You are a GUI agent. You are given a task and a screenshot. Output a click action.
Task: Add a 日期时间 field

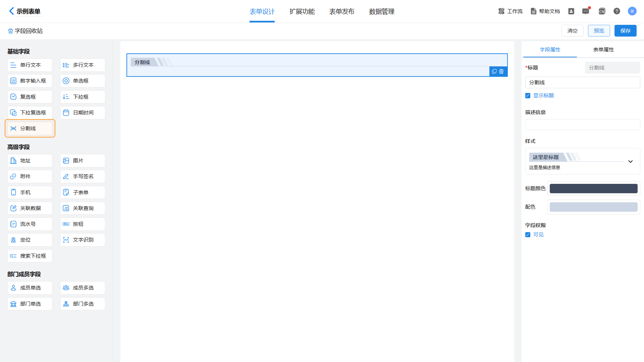(83, 113)
